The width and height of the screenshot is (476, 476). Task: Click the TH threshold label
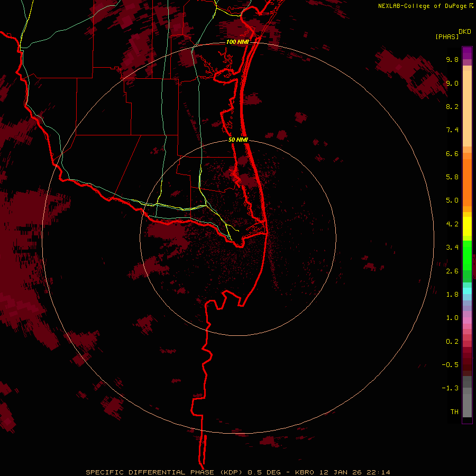(x=454, y=412)
